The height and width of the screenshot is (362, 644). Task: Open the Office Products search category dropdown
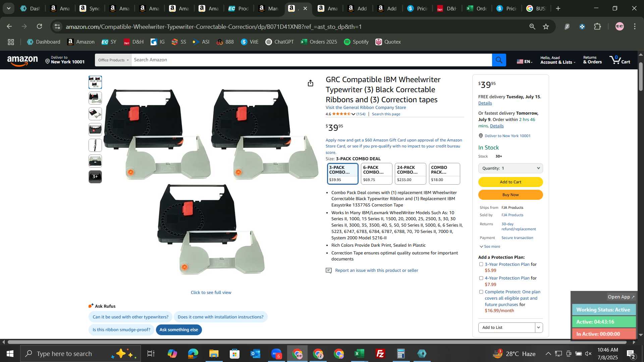[113, 60]
